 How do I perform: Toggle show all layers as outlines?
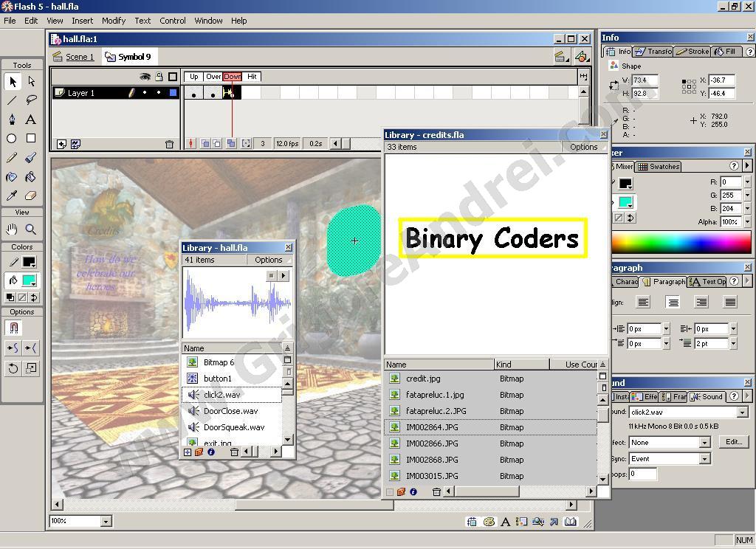[x=173, y=77]
